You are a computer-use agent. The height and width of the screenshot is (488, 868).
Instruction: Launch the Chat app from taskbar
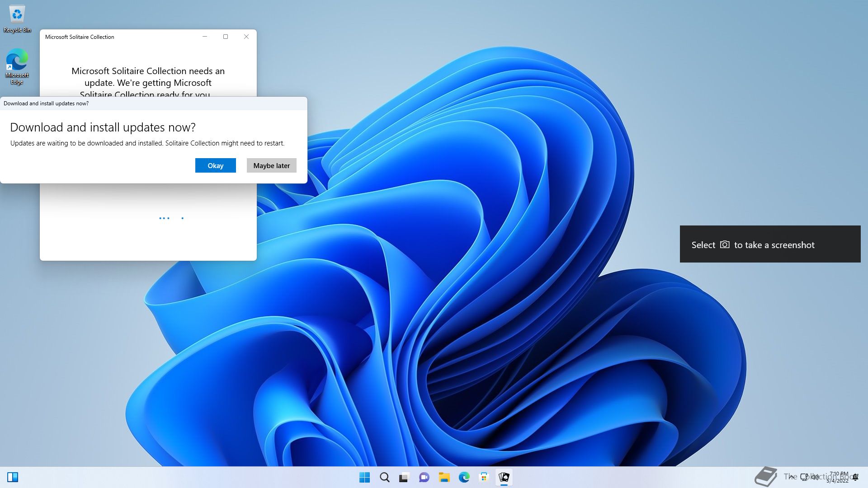point(424,477)
